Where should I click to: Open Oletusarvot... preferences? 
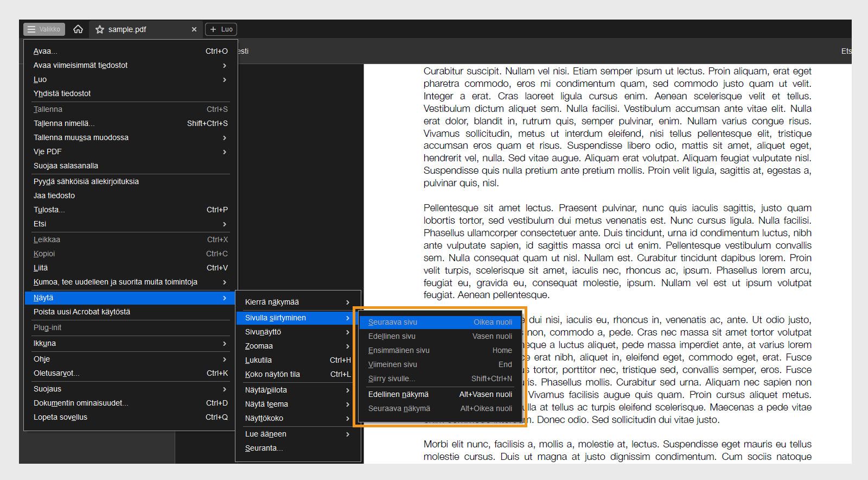coord(130,373)
